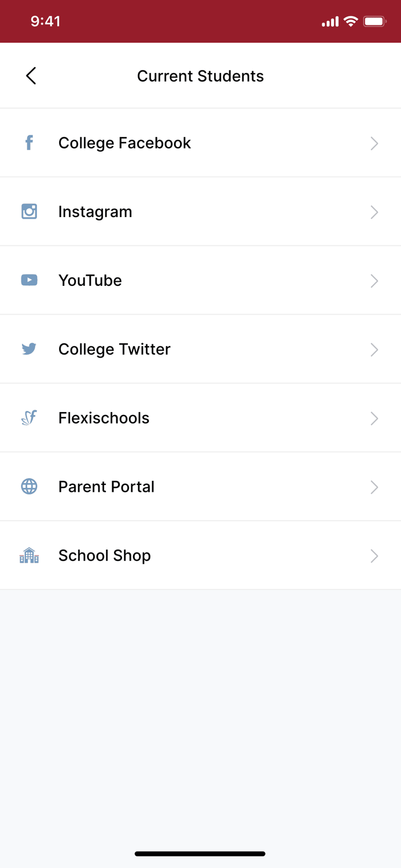
Task: Visit the School Shop label
Action: click(104, 556)
